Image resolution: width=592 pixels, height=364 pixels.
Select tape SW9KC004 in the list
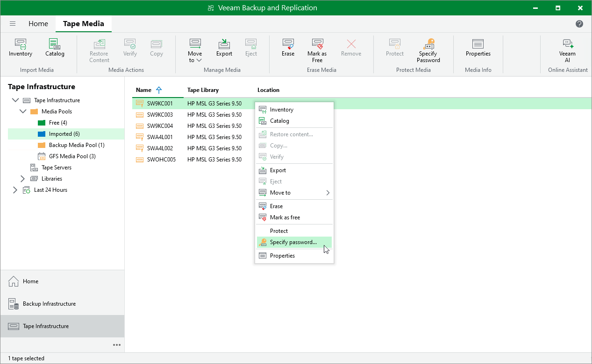tap(160, 126)
